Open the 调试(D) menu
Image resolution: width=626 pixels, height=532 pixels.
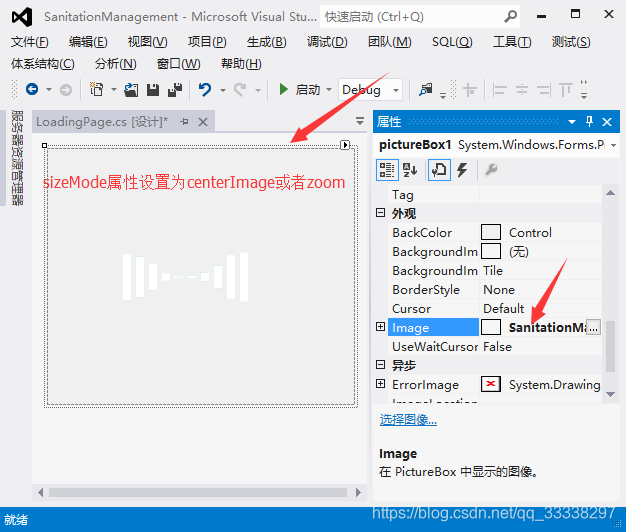tap(327, 42)
